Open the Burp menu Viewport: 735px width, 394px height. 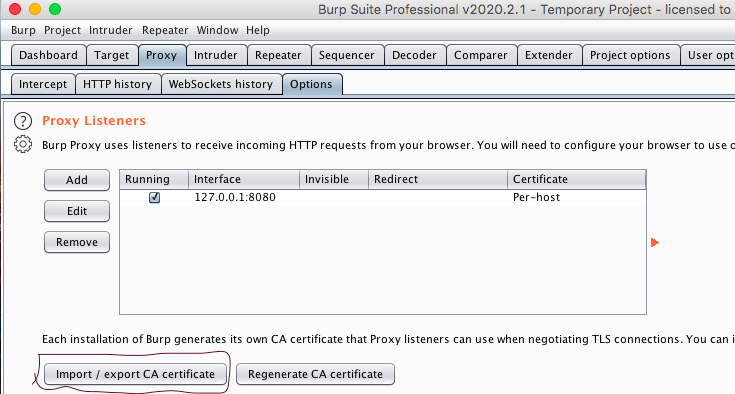[x=23, y=30]
